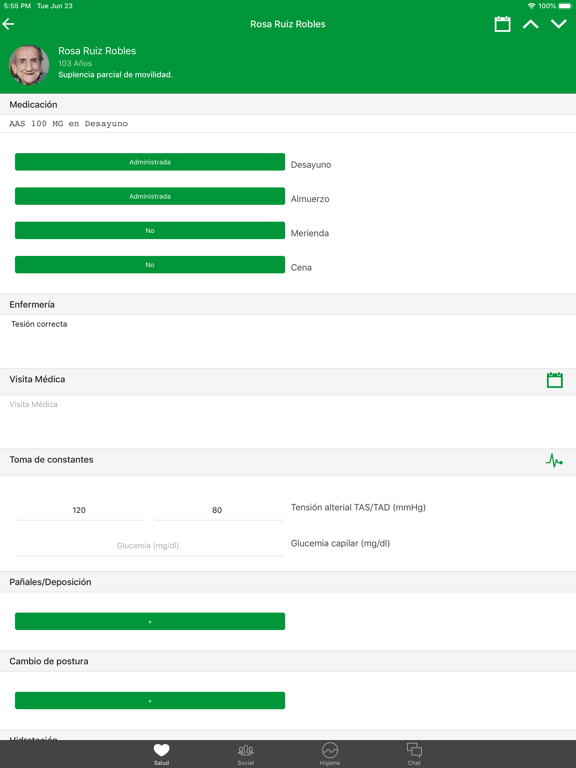Switch to the Salud tab
This screenshot has width=576, height=768.
(x=161, y=754)
